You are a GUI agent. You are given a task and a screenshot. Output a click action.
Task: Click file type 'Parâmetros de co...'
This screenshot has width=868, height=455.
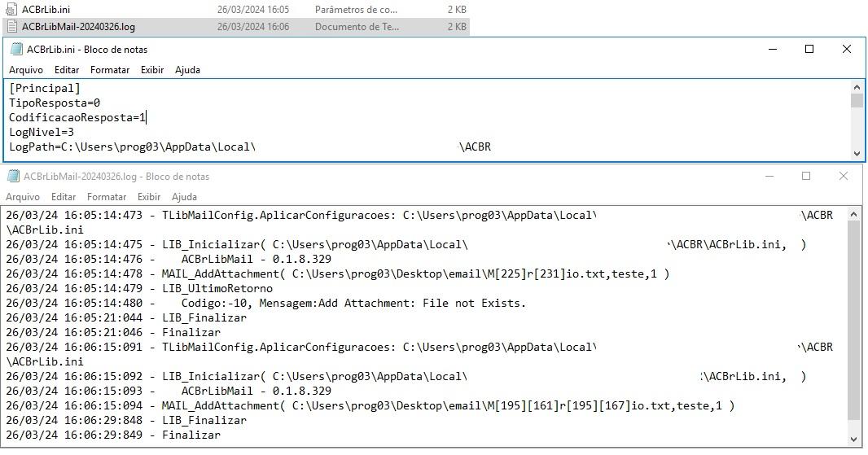click(356, 10)
